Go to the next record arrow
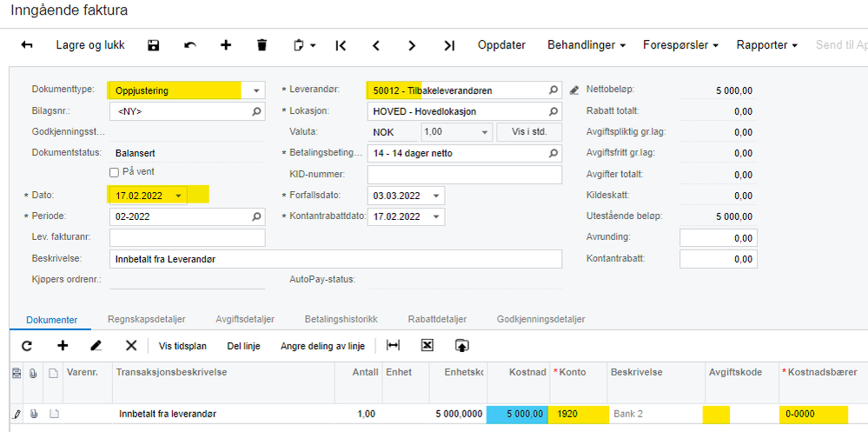Viewport: 868px width, 432px height. pos(412,45)
